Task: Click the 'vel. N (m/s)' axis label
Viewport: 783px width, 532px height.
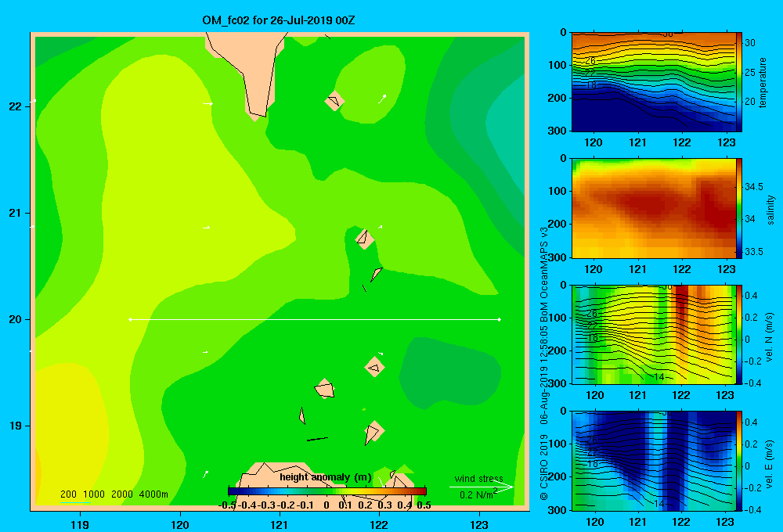Action: pyautogui.click(x=770, y=337)
